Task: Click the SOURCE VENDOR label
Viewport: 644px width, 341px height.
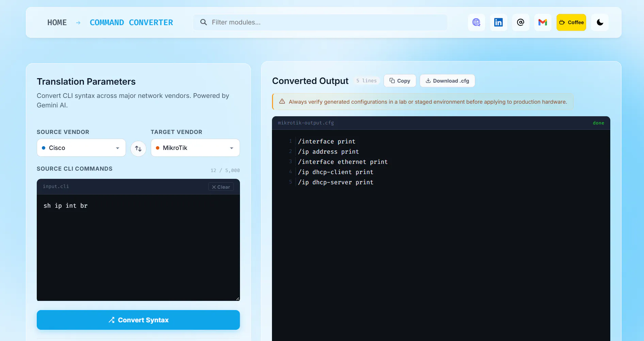Action: tap(63, 132)
